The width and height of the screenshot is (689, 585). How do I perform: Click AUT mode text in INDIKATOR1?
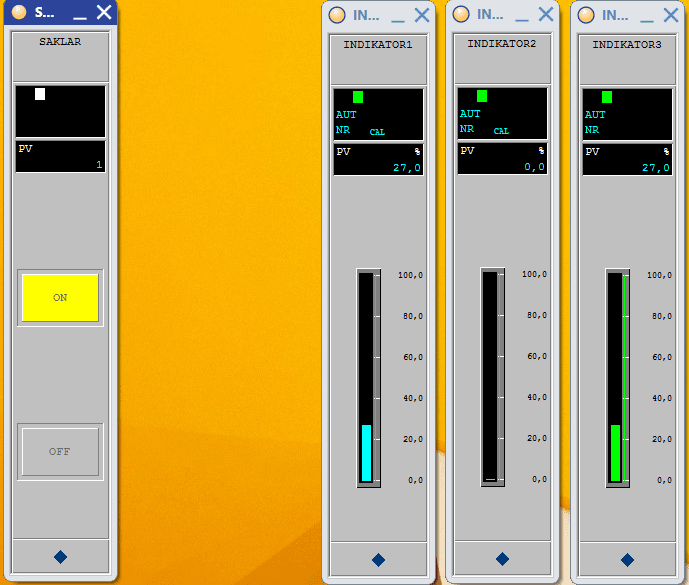[346, 115]
